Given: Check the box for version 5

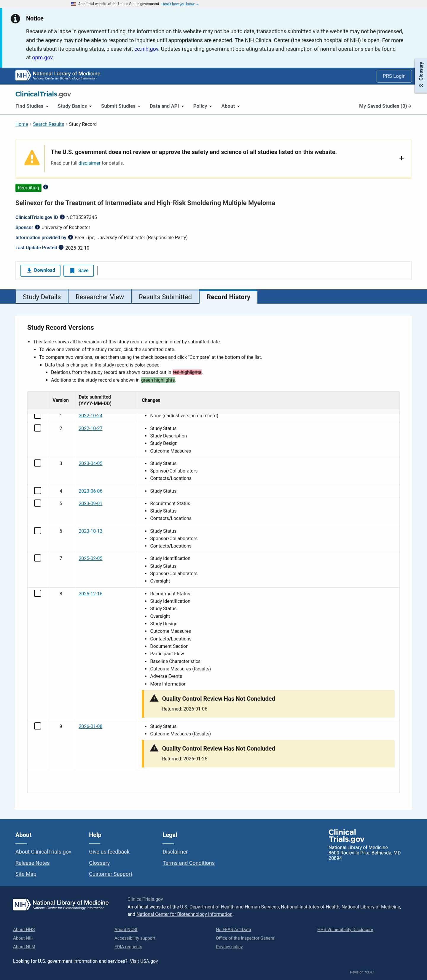Looking at the screenshot, I should pyautogui.click(x=38, y=503).
